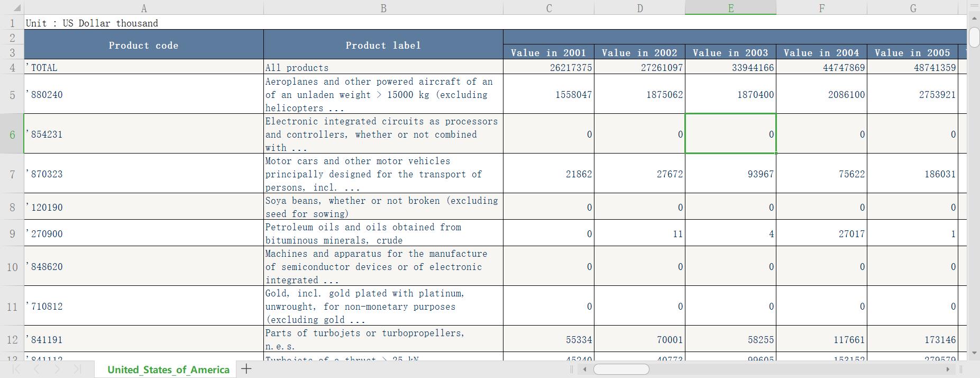Select the Soya beans label cell
This screenshot has width=980, height=378.
pyautogui.click(x=383, y=207)
